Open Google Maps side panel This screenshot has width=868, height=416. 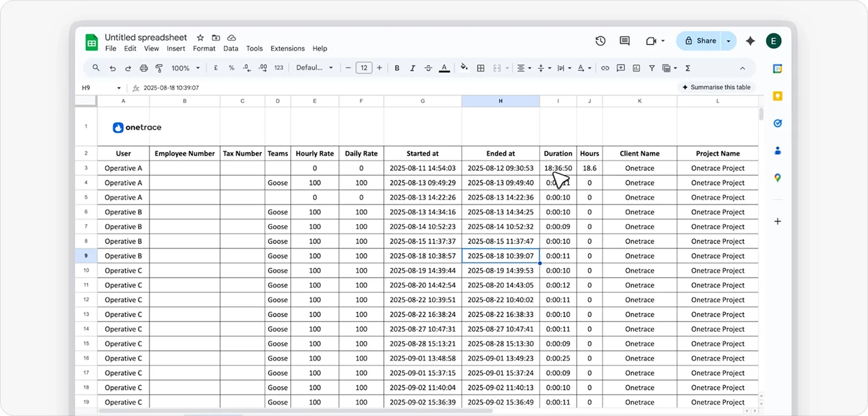tap(777, 178)
